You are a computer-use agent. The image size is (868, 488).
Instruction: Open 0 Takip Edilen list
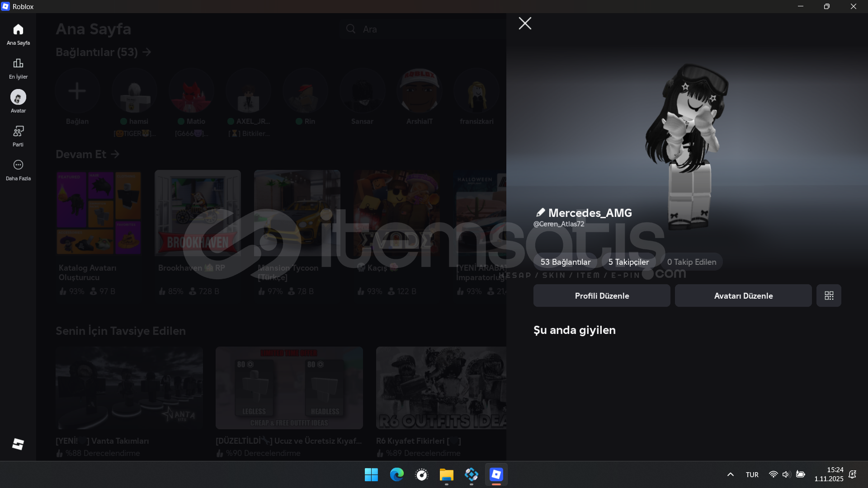click(x=691, y=262)
